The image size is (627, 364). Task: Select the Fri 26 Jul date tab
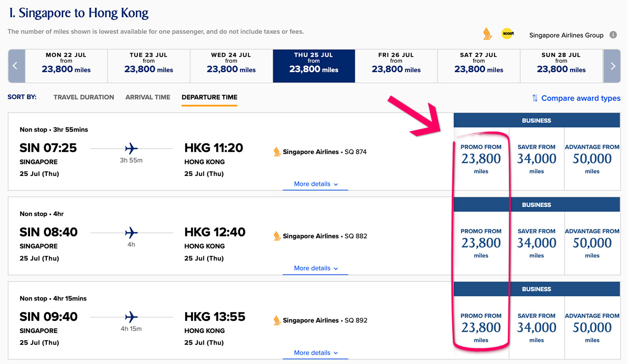coord(396,66)
